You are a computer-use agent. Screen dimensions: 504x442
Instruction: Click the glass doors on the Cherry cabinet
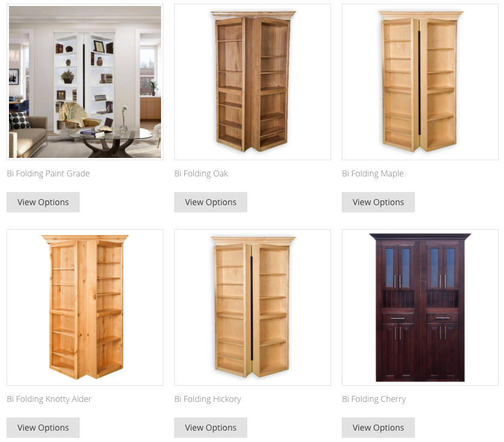point(420,267)
